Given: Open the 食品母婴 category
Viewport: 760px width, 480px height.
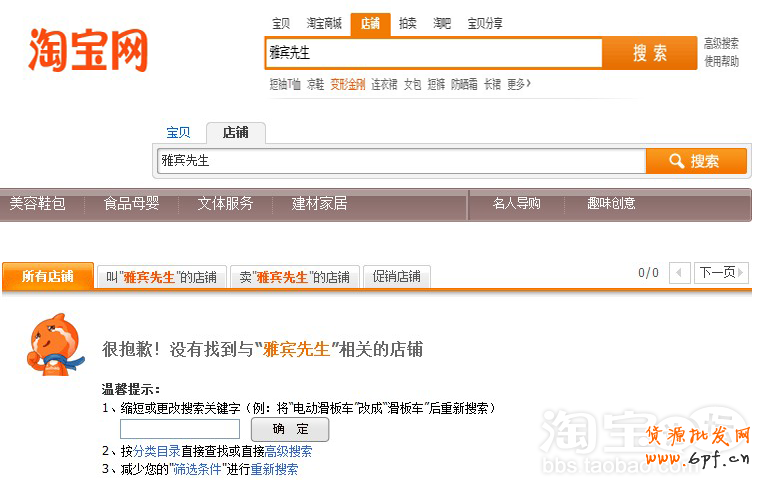Looking at the screenshot, I should (x=131, y=203).
